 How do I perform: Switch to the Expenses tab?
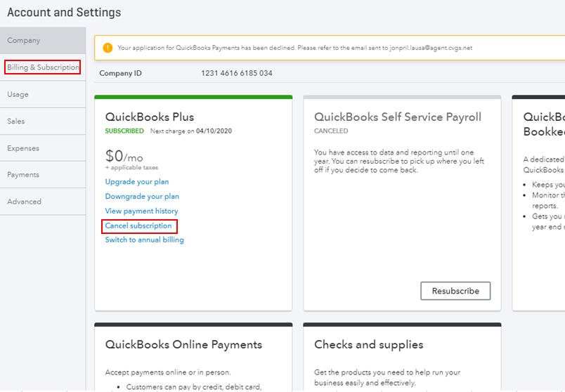(x=43, y=148)
